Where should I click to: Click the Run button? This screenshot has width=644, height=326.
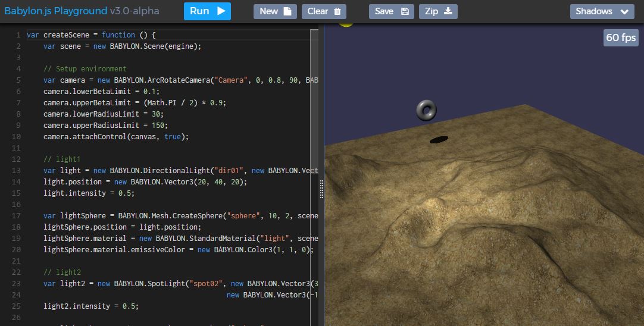point(207,11)
